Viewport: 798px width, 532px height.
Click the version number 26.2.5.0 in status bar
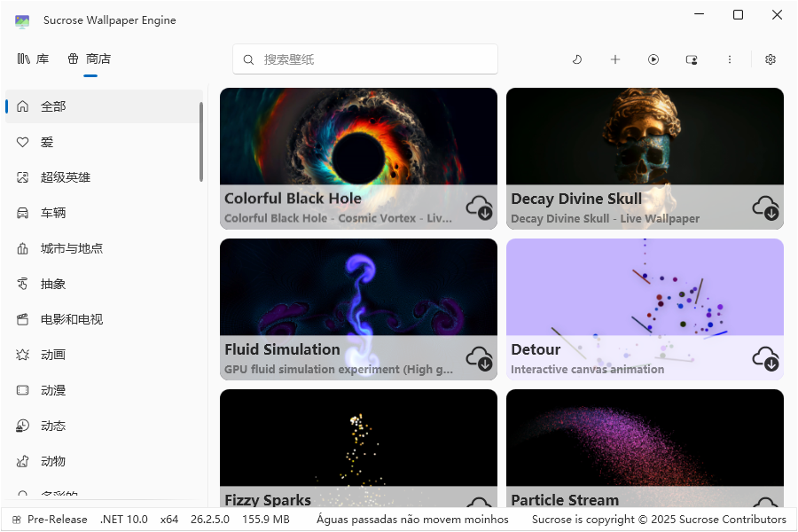click(x=210, y=519)
